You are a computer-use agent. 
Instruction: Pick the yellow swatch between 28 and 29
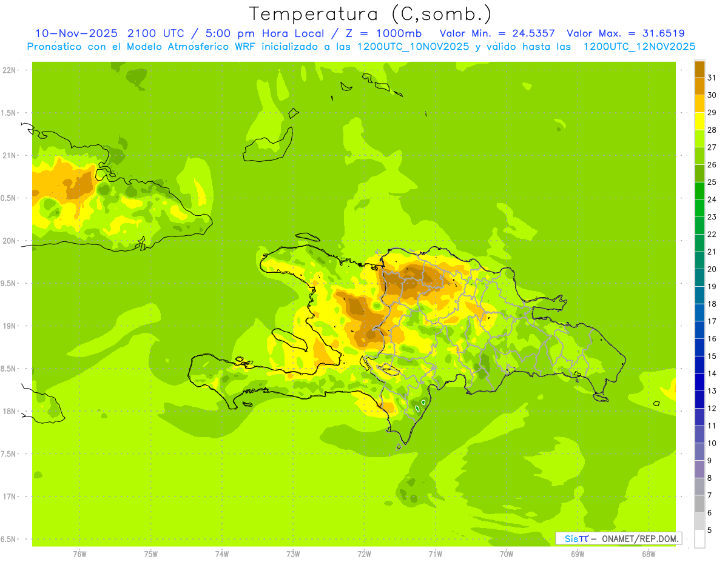tap(699, 121)
